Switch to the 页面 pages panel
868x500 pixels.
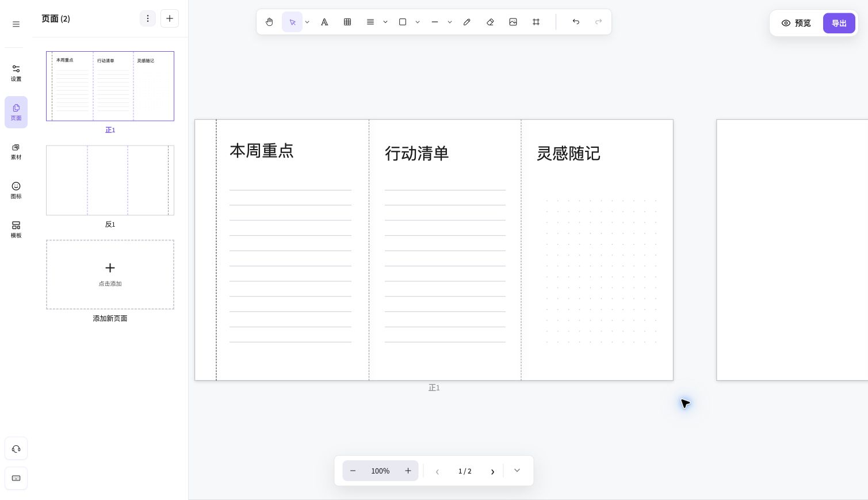coord(16,112)
